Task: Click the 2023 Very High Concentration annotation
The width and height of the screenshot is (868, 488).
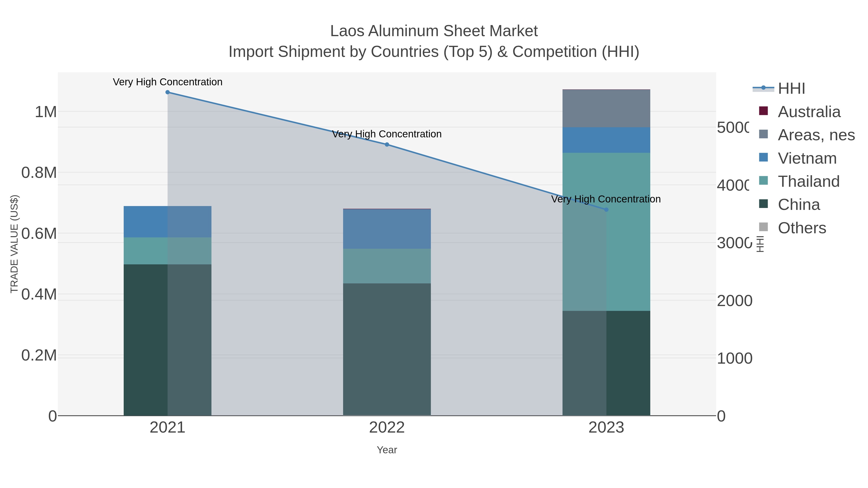Action: point(606,199)
